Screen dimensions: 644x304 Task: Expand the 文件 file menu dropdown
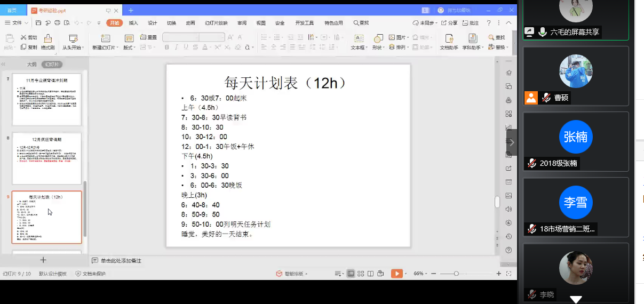pyautogui.click(x=17, y=23)
